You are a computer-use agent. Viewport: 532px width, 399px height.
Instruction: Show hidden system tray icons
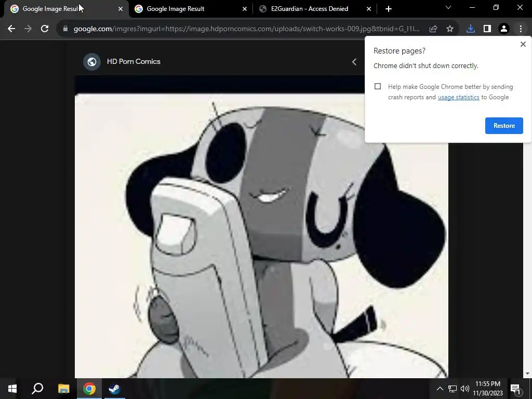440,389
